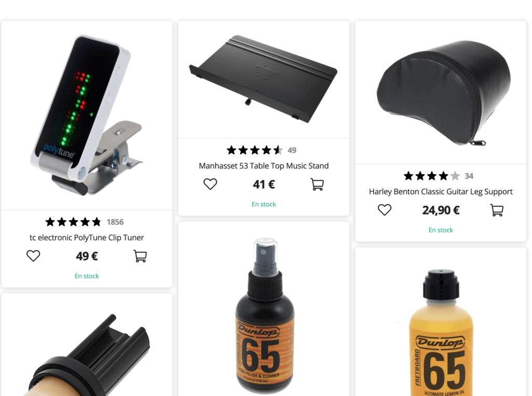Screen dimensions: 532x396
Task: Add Manhasset 53 Music Stand to cart
Action: tap(317, 184)
